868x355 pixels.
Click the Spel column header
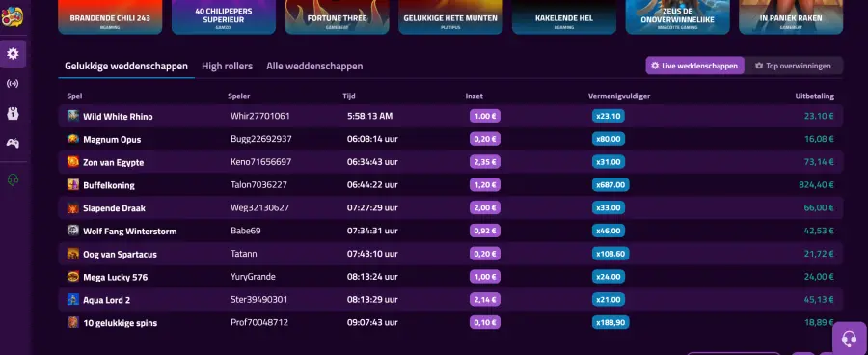[x=74, y=96]
